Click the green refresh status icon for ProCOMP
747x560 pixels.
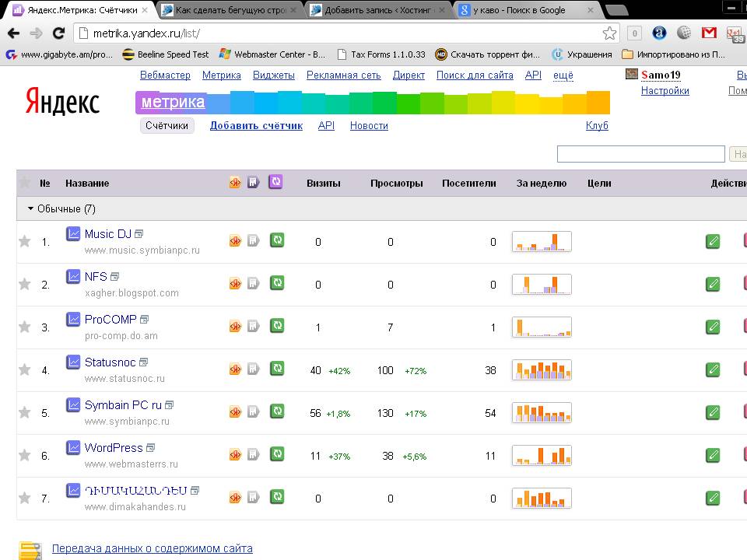(277, 326)
